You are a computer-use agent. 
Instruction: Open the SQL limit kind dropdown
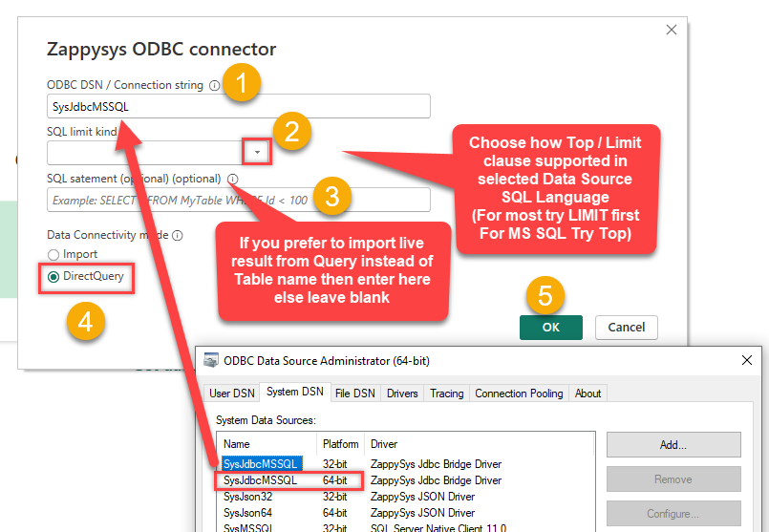(x=257, y=153)
